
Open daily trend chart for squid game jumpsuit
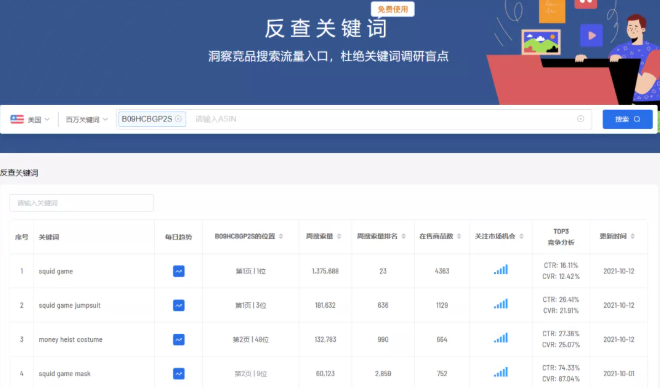pos(178,305)
